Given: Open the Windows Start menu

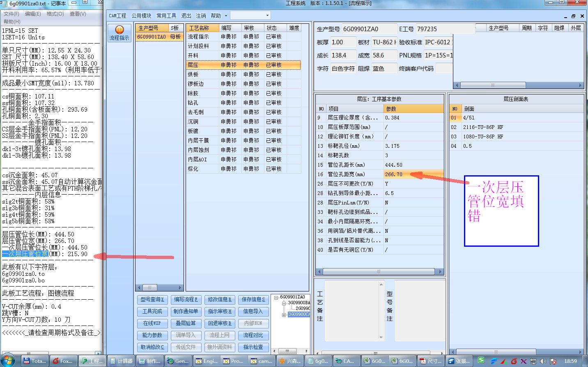Looking at the screenshot, I should point(7,361).
